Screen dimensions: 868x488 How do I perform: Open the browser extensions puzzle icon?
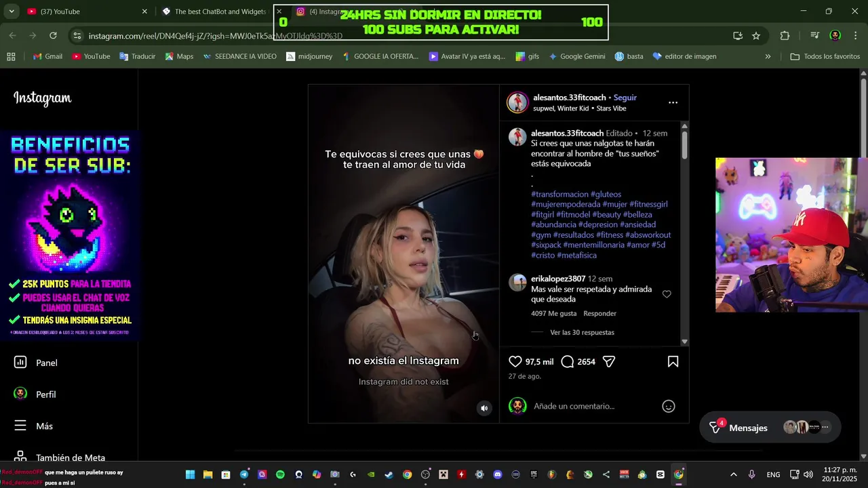(785, 36)
